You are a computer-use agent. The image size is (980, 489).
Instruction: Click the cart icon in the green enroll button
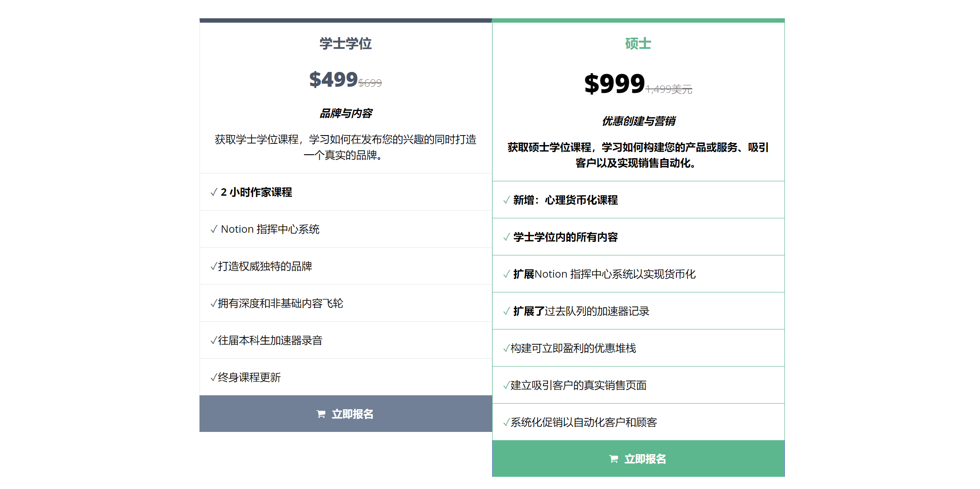pos(614,459)
